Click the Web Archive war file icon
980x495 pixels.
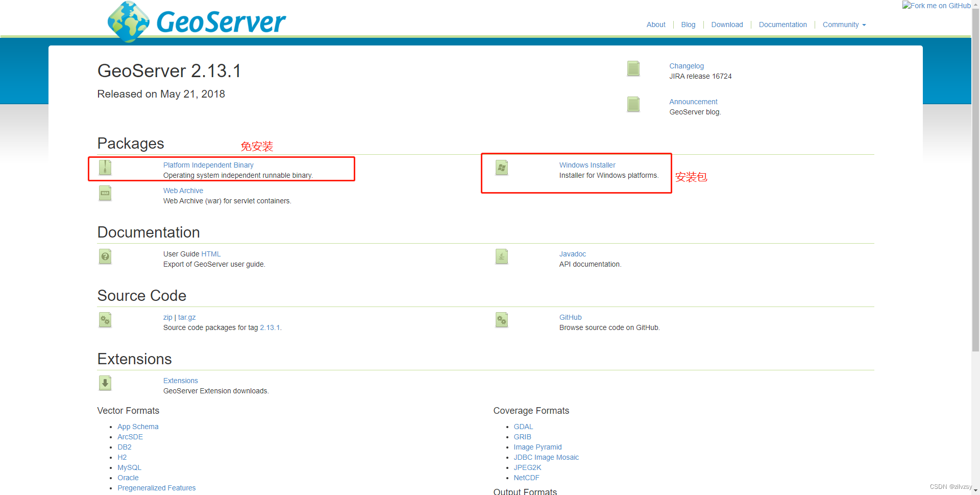pyautogui.click(x=105, y=193)
